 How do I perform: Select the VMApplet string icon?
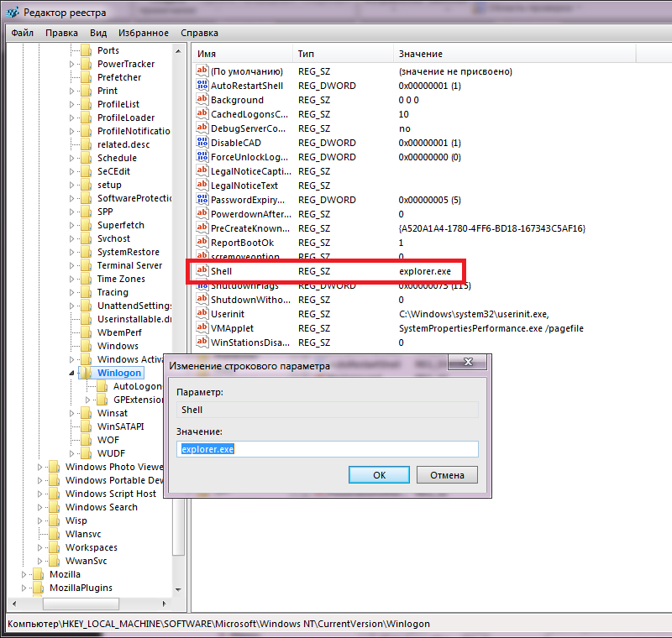[202, 327]
